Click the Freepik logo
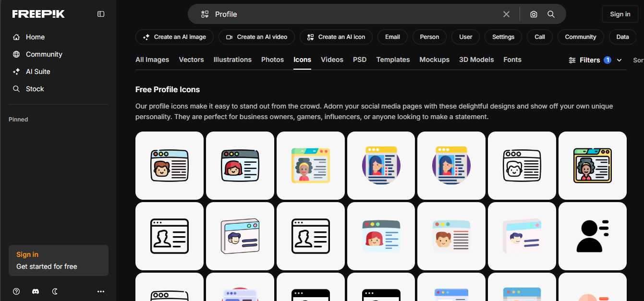 [38, 14]
